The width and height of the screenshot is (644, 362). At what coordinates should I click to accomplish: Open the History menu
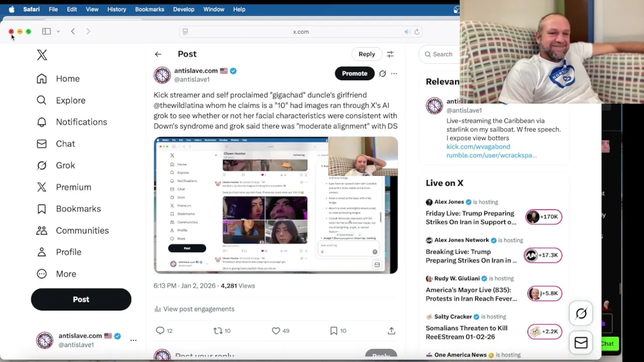pyautogui.click(x=117, y=9)
